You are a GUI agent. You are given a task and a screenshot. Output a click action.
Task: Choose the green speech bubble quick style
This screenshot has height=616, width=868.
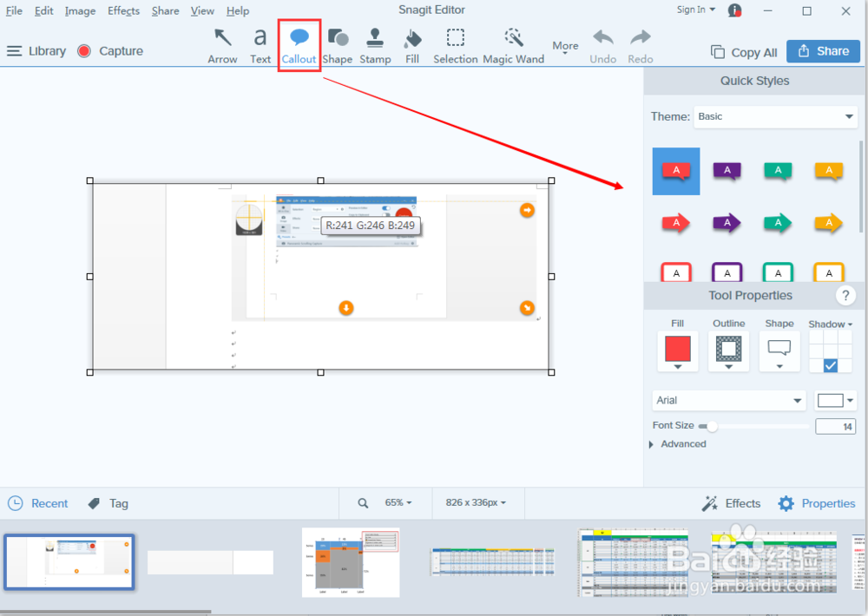[x=778, y=171]
